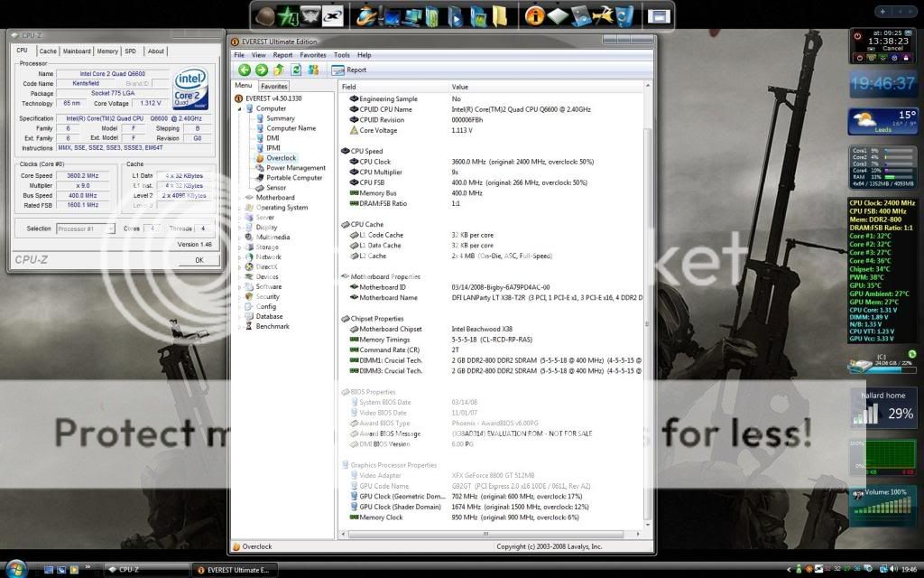Expand the Display tree node
This screenshot has width=924, height=578.
pyautogui.click(x=240, y=228)
